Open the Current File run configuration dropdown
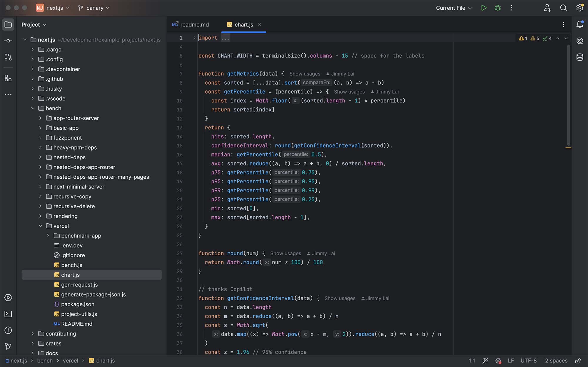This screenshot has height=367, width=588. (x=454, y=8)
